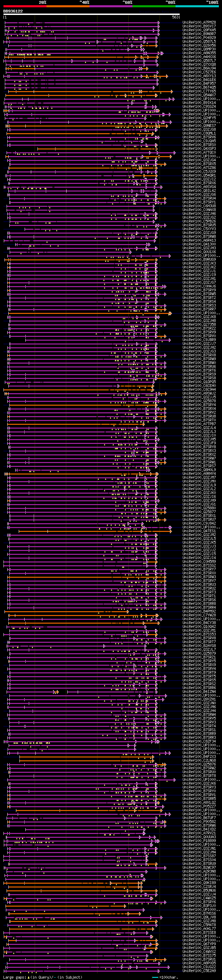Viewport: 222px width, 980px height.
Task: Click the purple ~60% identity legend bar
Action: 111,7
